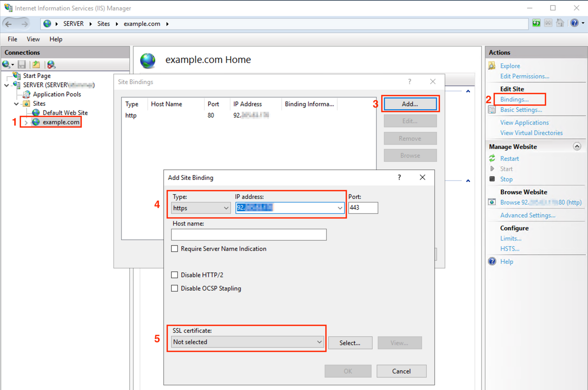Click into the Host name field
This screenshot has width=588, height=390.
(249, 234)
